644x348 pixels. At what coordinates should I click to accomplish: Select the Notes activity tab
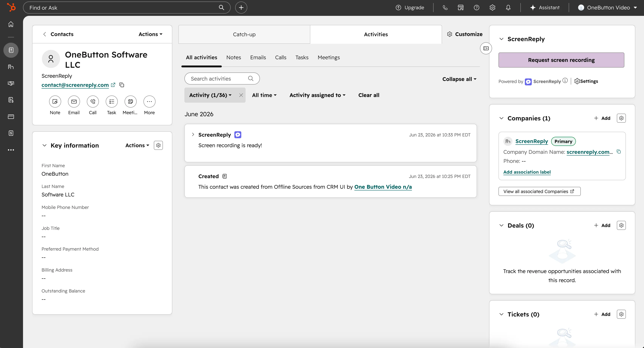click(233, 58)
